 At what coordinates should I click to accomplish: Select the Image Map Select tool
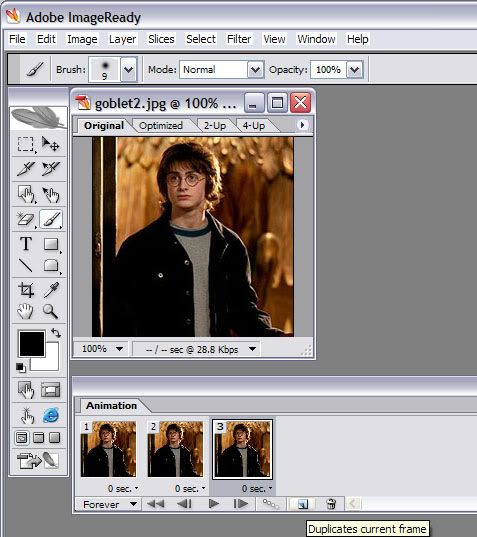[50, 194]
